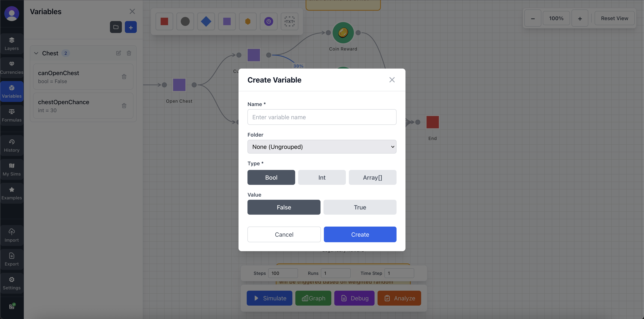The width and height of the screenshot is (644, 319).
Task: Switch to the Examples section
Action: click(x=12, y=193)
